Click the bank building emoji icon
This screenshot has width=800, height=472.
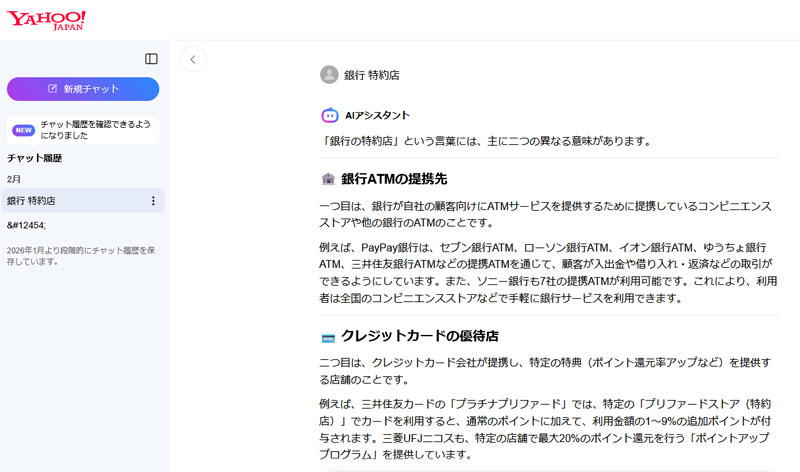point(328,179)
